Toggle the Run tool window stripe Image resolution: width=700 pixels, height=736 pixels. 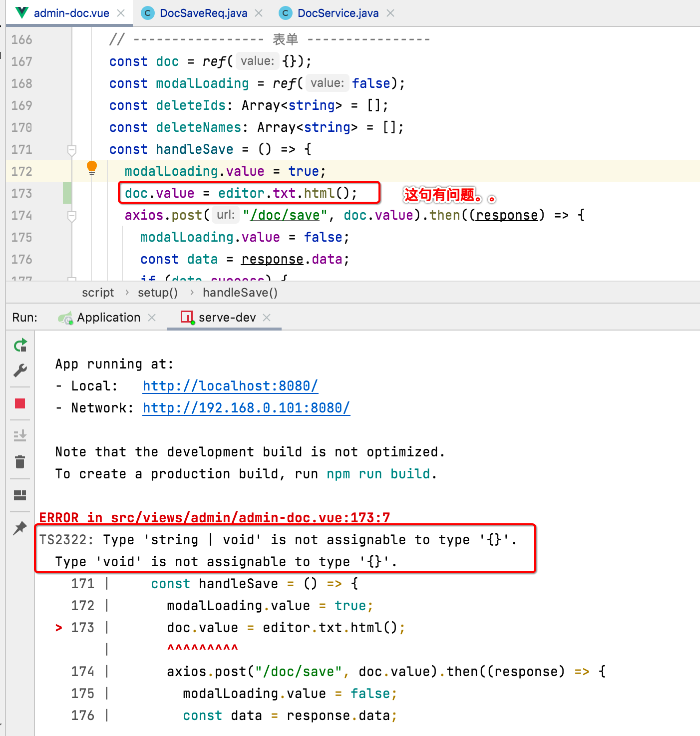tap(25, 317)
